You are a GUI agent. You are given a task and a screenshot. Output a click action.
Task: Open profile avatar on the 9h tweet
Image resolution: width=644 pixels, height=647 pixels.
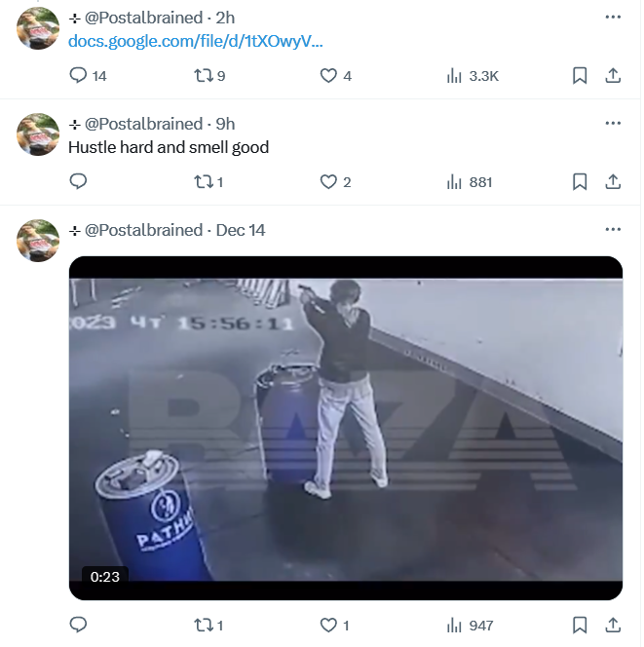tap(38, 134)
